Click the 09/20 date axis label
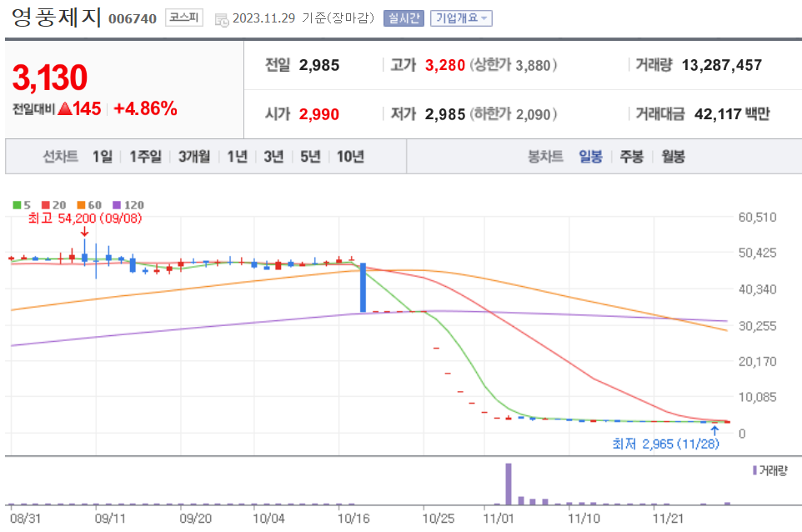The height and width of the screenshot is (532, 802). [x=195, y=519]
